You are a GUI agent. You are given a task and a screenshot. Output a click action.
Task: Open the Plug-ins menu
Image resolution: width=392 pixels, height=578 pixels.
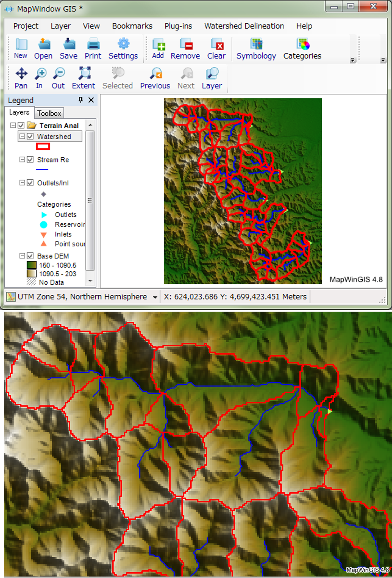pos(178,26)
